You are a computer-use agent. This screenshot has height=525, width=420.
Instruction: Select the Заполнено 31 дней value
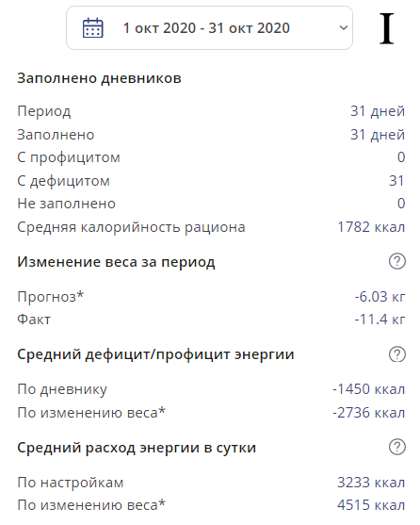click(x=378, y=135)
